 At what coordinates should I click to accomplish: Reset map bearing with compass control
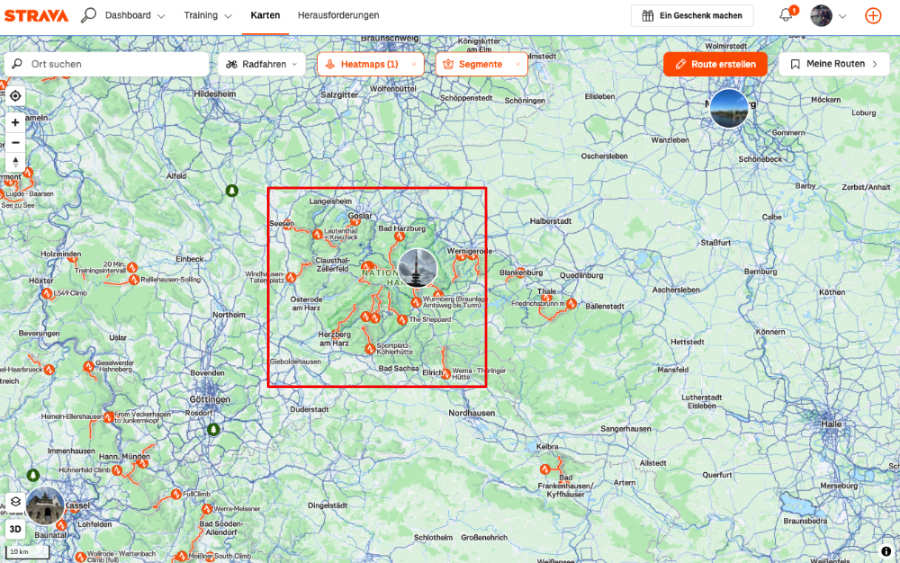(x=15, y=162)
